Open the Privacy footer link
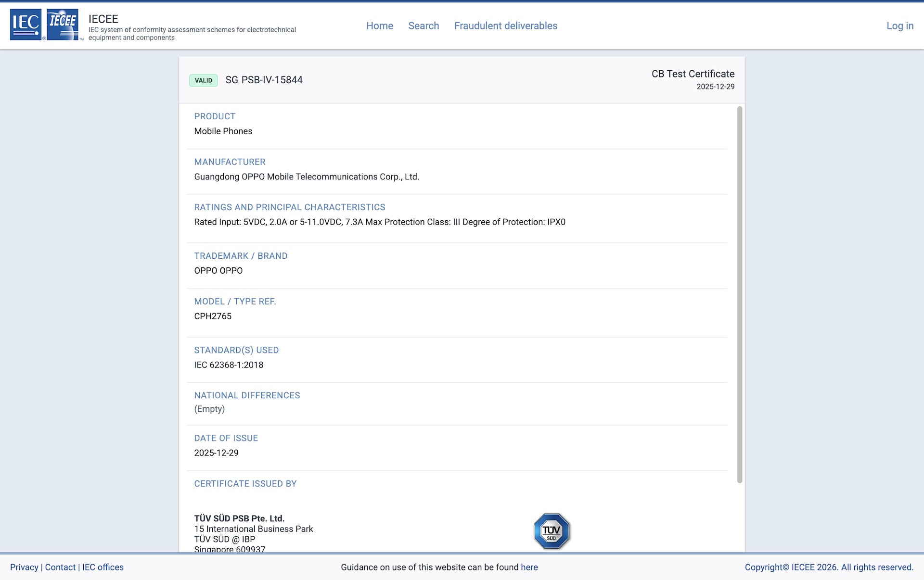The image size is (924, 580). [24, 567]
